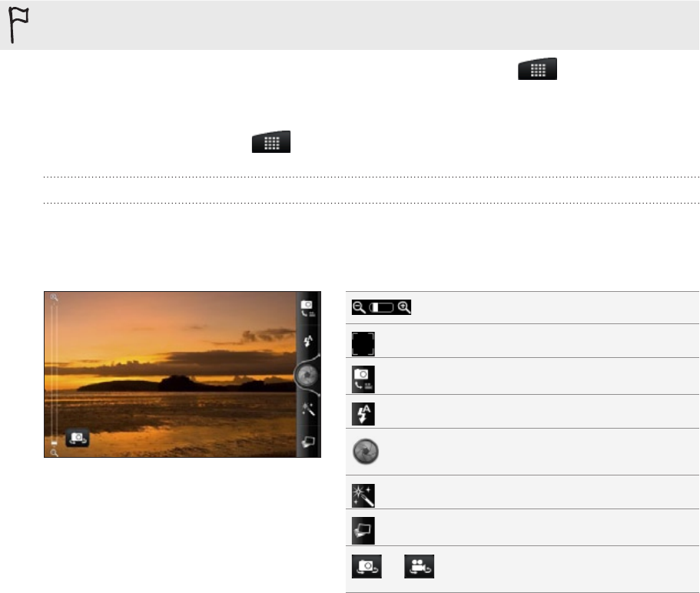700x593 pixels.
Task: Click the auto flash icon in the legend table
Action: coord(363,413)
